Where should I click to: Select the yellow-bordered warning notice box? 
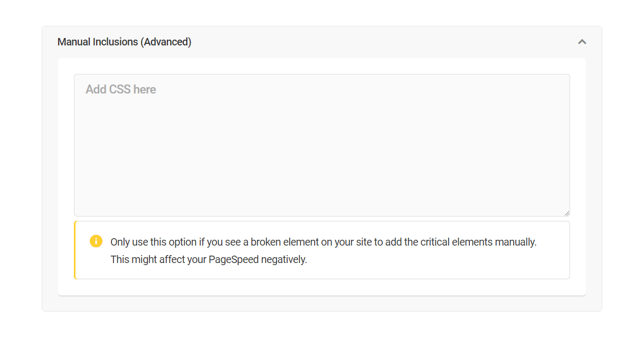coord(322,250)
